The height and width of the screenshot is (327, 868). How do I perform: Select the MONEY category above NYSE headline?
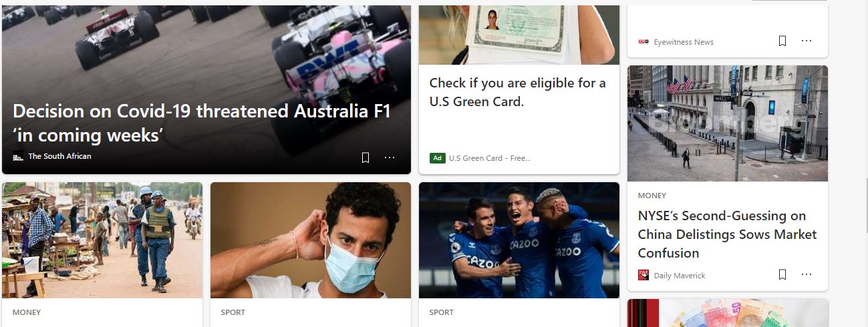pyautogui.click(x=652, y=196)
